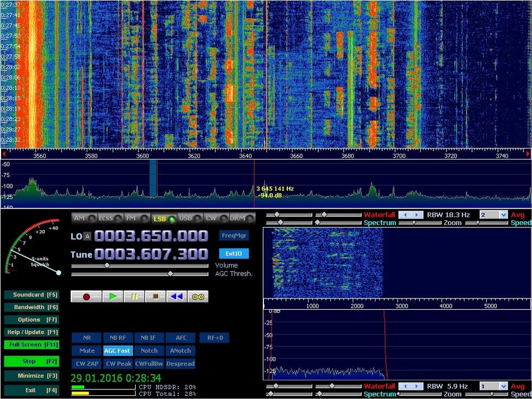Open Avg dropdown showing 1
This screenshot has height=399, width=532.
pos(494,386)
